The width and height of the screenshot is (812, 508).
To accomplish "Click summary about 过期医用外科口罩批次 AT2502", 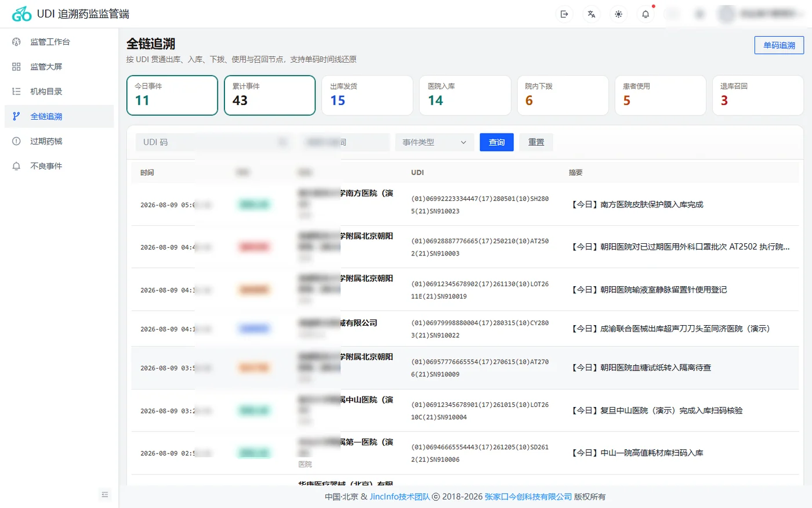I will [x=680, y=247].
